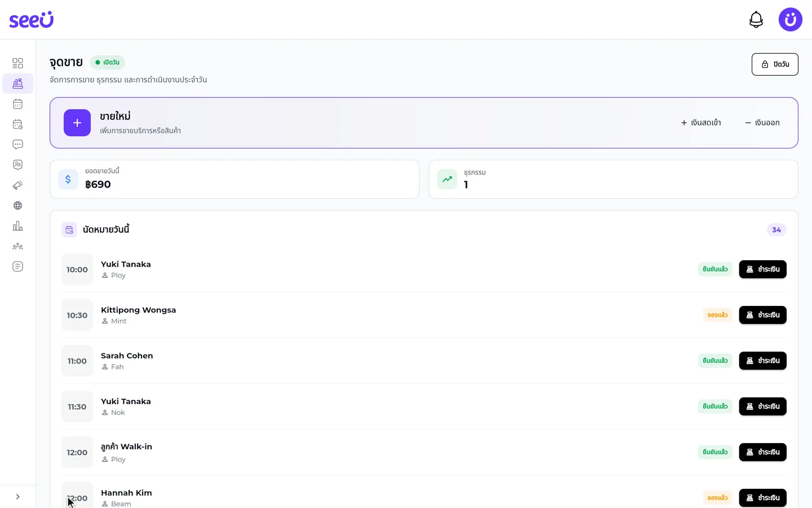Image resolution: width=812 pixels, height=508 pixels.
Task: Click the 34 appointments count badge
Action: pos(776,230)
